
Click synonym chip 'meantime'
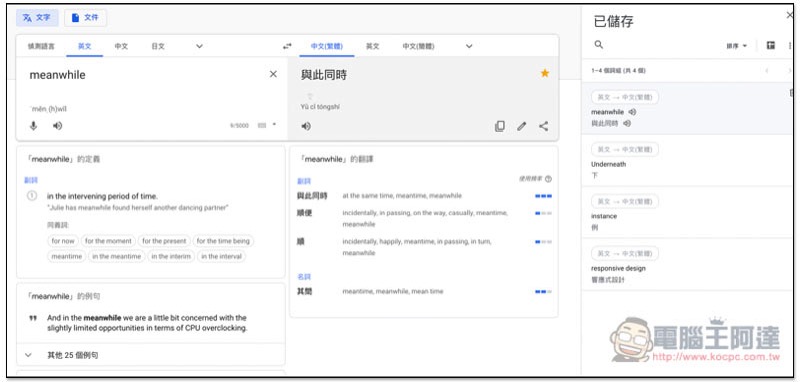(x=67, y=257)
